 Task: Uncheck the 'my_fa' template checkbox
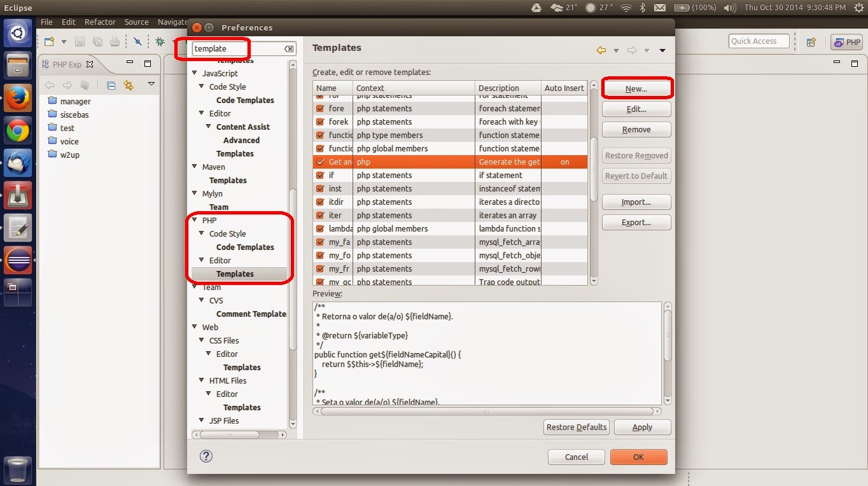point(320,242)
